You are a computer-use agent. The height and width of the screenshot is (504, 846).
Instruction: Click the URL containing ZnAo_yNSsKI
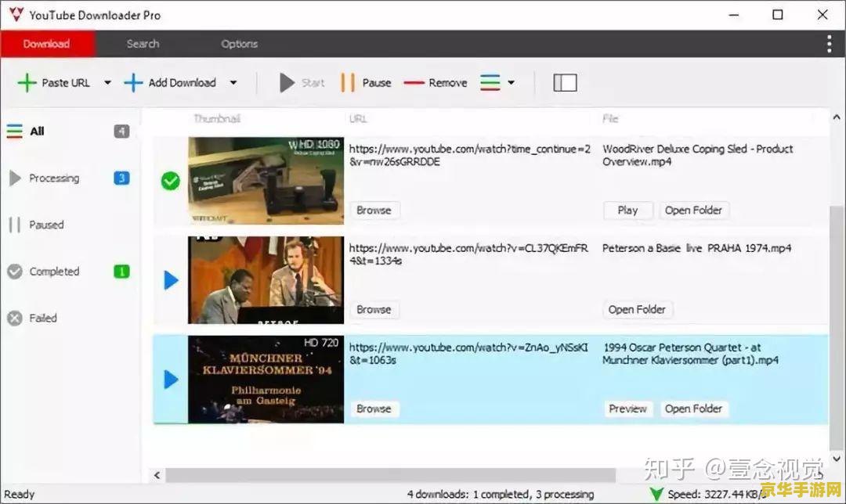click(x=468, y=354)
